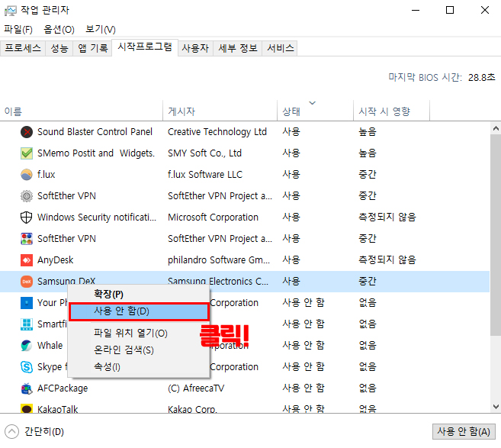
Task: Select the AFCPackage row name
Action: point(63,388)
